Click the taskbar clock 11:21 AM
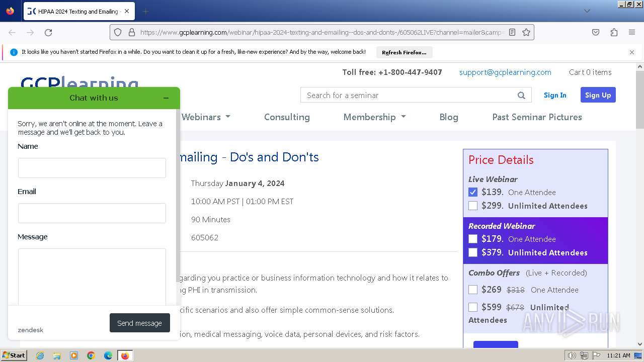 [618, 355]
